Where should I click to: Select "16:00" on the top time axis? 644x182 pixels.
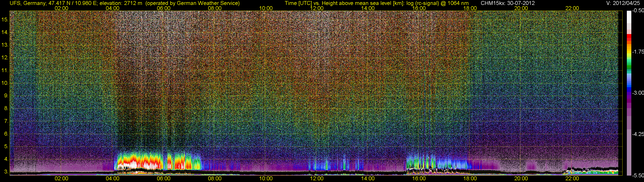point(419,8)
